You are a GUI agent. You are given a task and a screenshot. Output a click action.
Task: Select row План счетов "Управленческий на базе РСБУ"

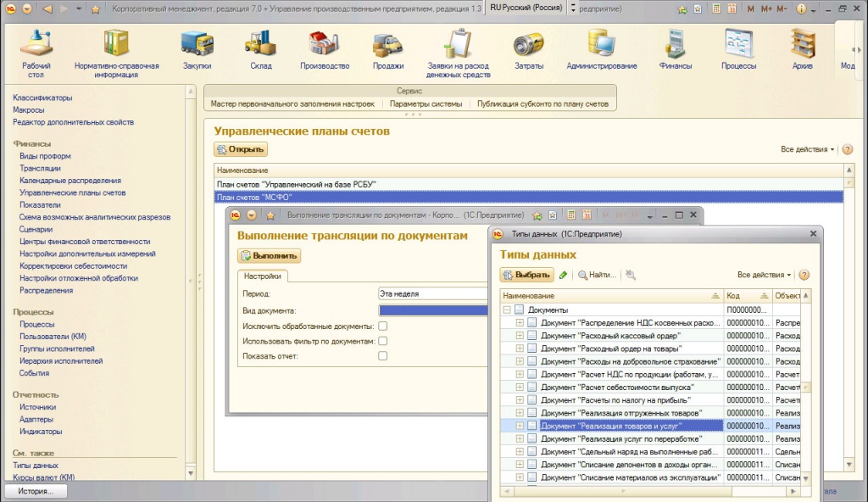click(x=529, y=185)
